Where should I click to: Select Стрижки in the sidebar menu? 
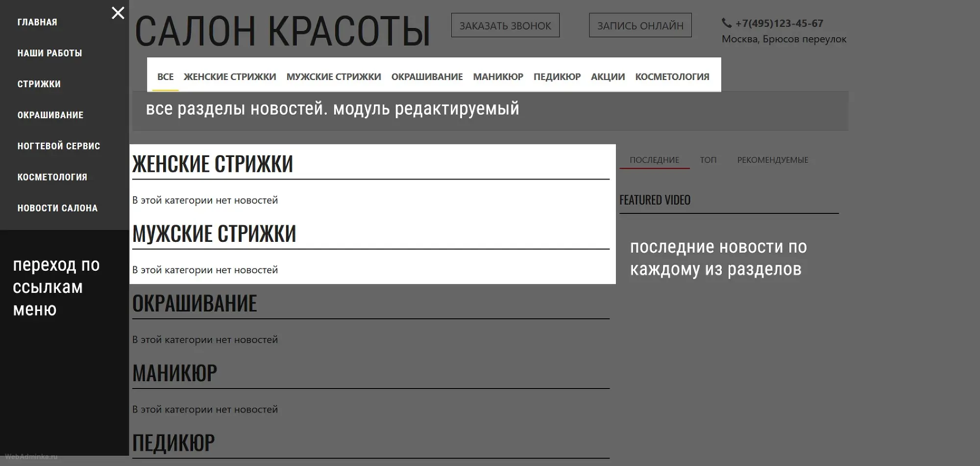(x=39, y=84)
